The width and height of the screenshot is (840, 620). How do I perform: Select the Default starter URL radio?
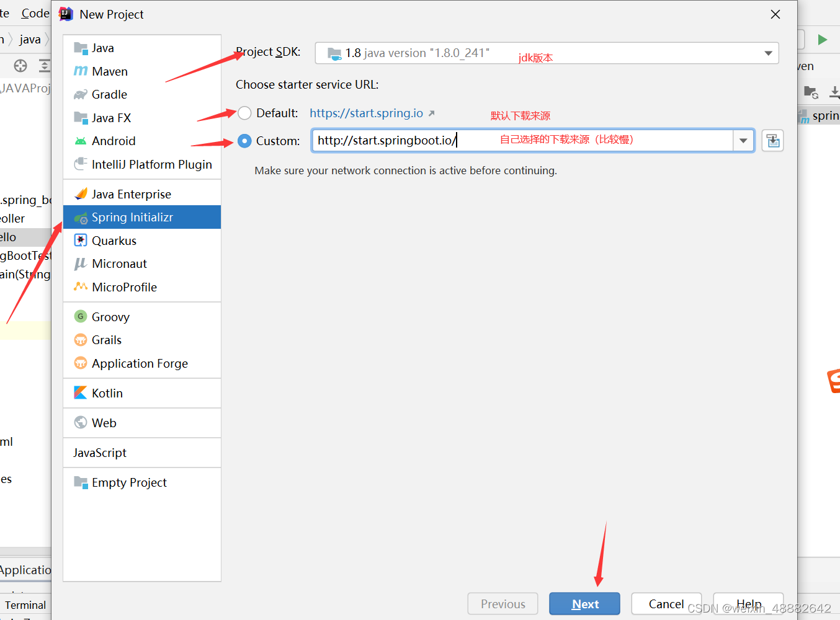click(x=244, y=113)
